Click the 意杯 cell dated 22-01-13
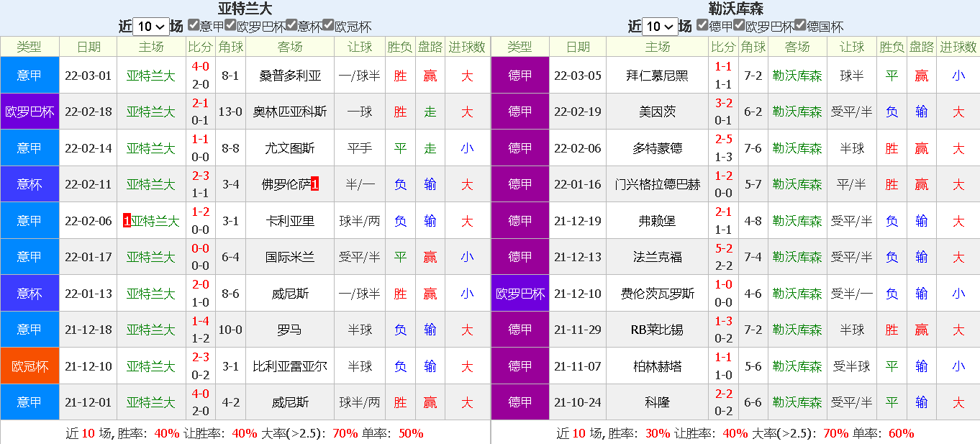Screen dimensions: 980x444 [30, 294]
